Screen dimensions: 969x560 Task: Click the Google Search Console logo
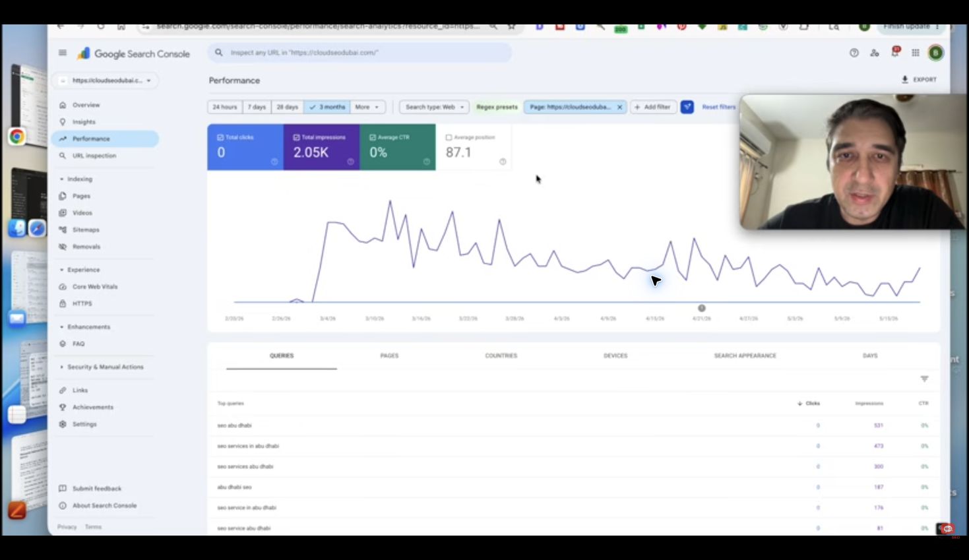134,53
